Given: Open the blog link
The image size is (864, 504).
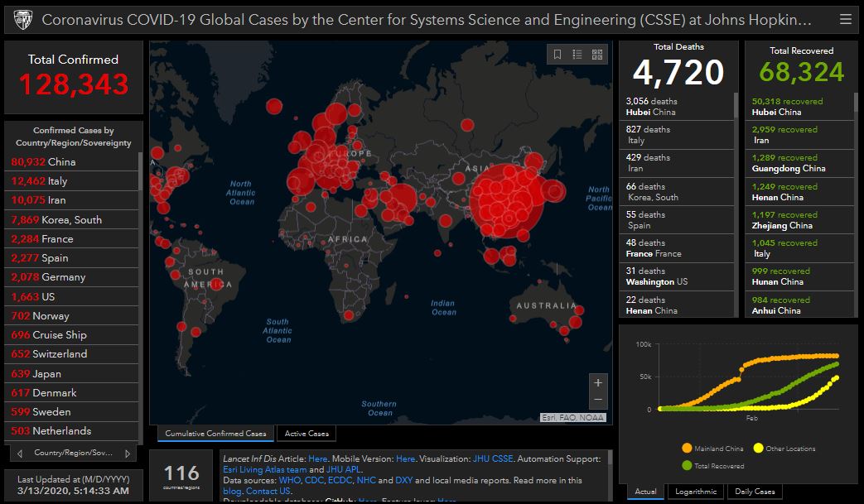Looking at the screenshot, I should tap(232, 491).
